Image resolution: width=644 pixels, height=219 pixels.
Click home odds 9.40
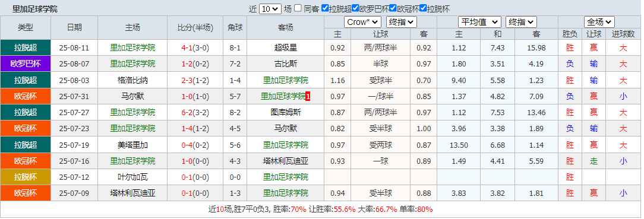(459, 80)
